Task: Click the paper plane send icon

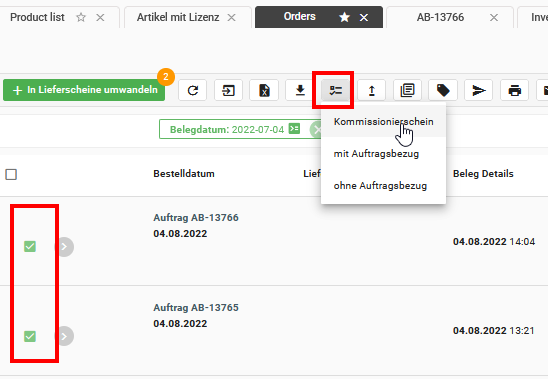Action: [x=479, y=91]
